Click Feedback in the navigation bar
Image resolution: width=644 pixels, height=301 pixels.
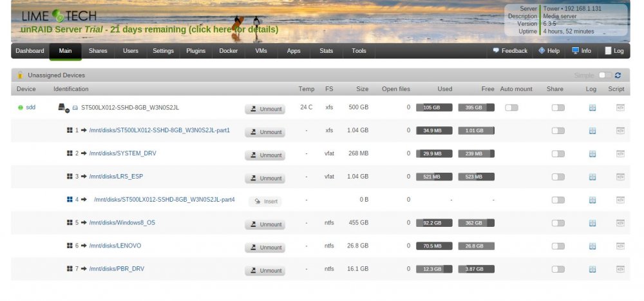pos(510,51)
